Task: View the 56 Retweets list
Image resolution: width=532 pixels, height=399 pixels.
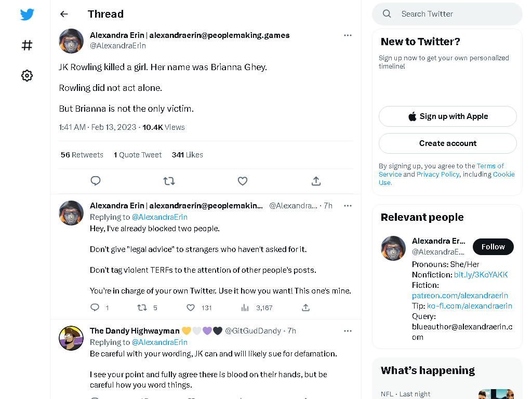Action: tap(82, 155)
